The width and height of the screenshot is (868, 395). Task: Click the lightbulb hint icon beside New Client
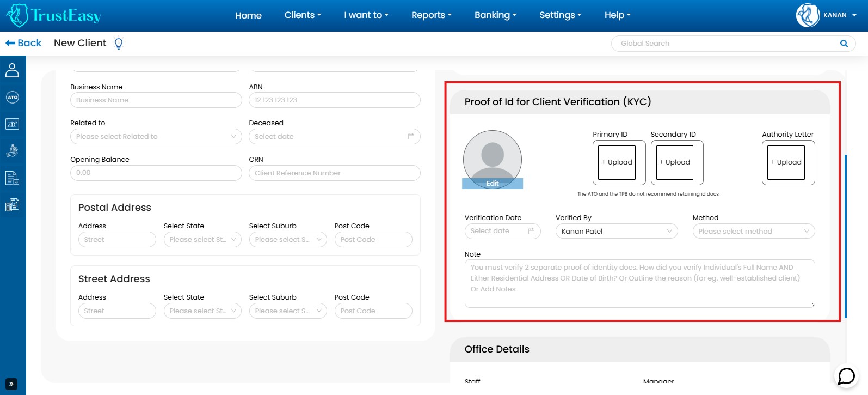(x=119, y=43)
